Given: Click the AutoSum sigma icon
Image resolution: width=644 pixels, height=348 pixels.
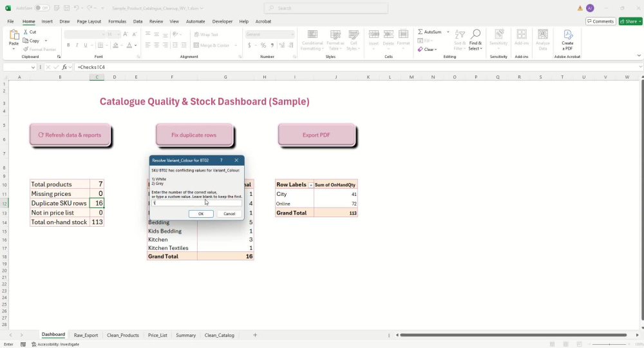Looking at the screenshot, I should point(421,32).
